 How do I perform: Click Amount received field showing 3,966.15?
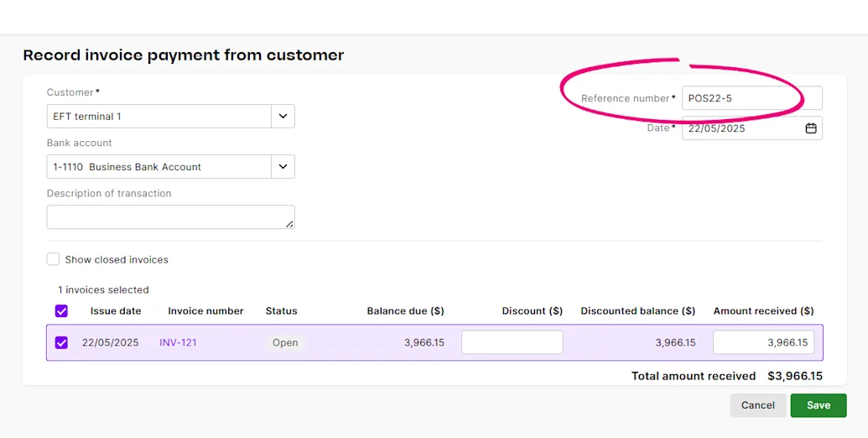click(x=763, y=342)
